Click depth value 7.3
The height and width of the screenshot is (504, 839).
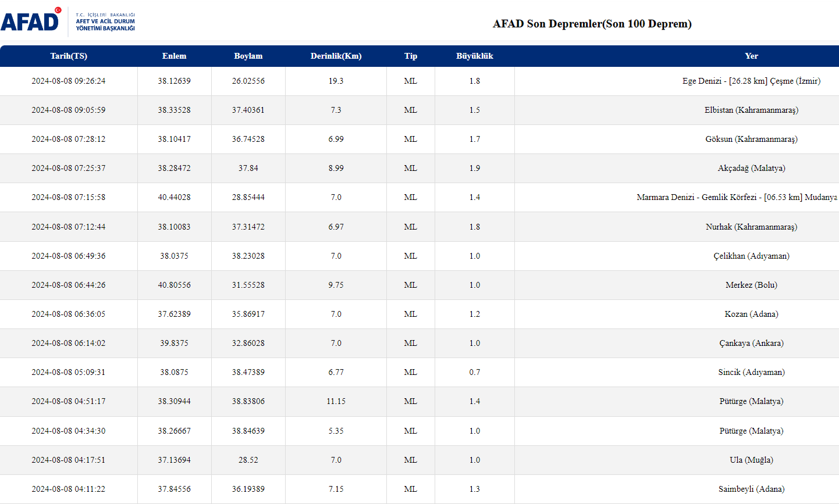tap(336, 110)
